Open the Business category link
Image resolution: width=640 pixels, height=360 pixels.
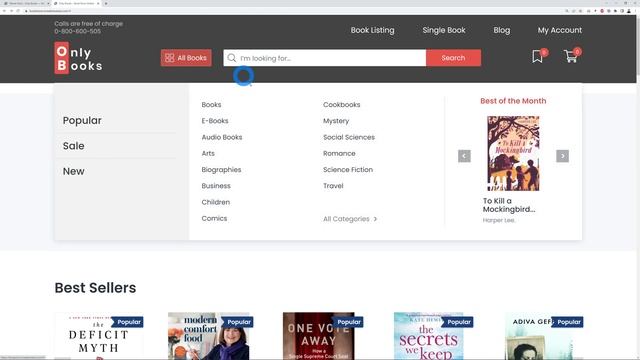pos(216,186)
